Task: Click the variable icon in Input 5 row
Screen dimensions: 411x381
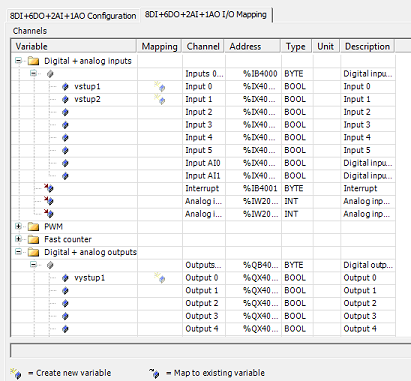Action: 65,150
